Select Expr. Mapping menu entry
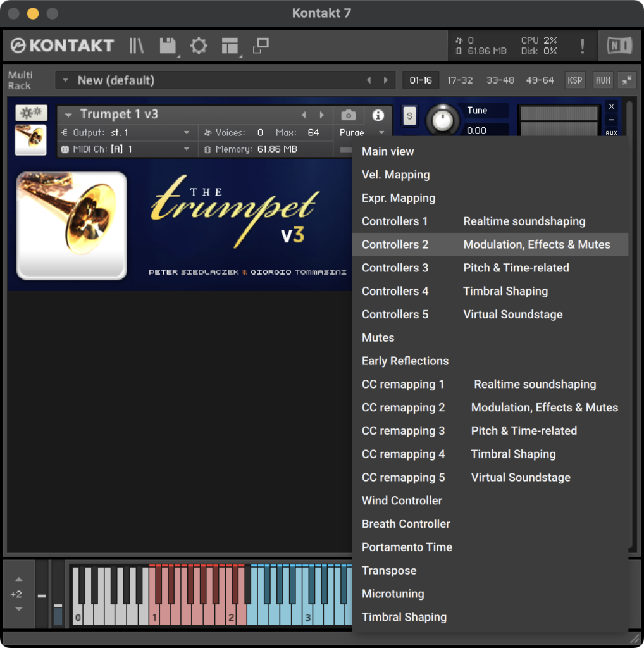Screen dimensions: 644x648 (490, 198)
